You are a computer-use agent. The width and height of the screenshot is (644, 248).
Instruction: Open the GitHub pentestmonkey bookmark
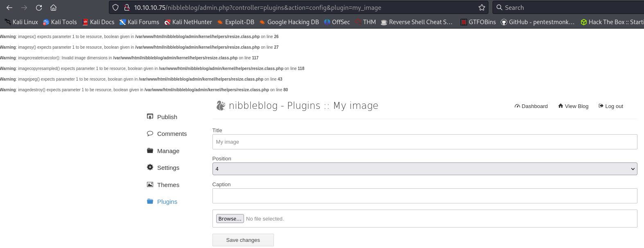click(x=538, y=22)
